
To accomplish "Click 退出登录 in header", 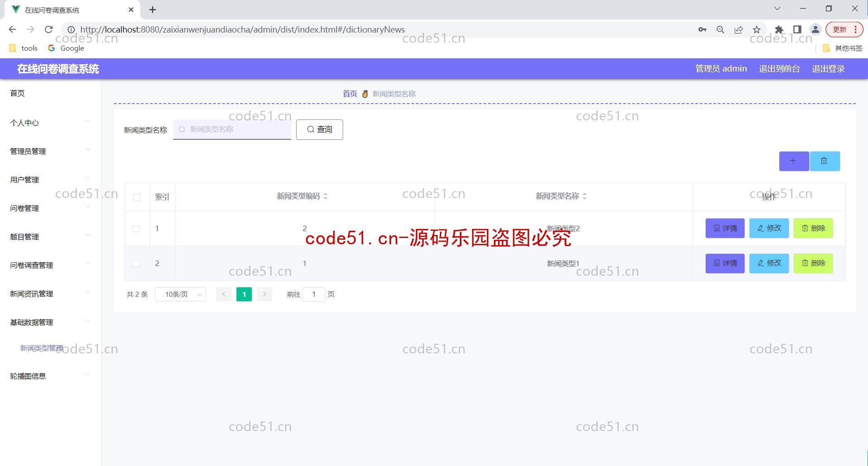I will point(828,69).
